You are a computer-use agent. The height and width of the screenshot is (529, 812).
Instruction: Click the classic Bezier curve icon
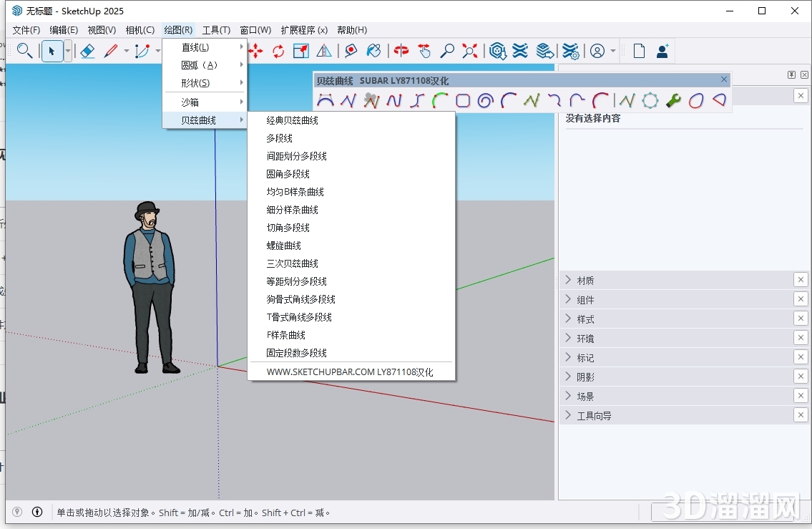click(326, 100)
